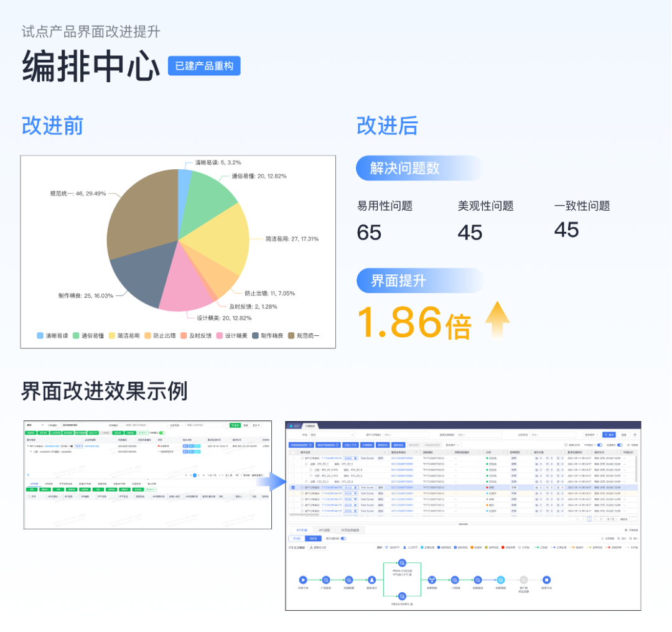Click the magnifier search icon in the flow toolbar
The width and height of the screenshot is (672, 632).
[630, 538]
